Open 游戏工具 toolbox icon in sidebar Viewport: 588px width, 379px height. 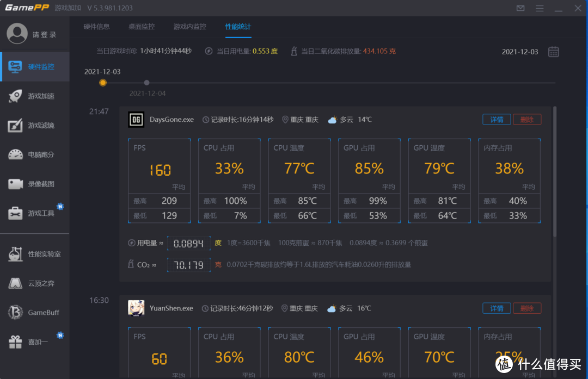tap(15, 213)
